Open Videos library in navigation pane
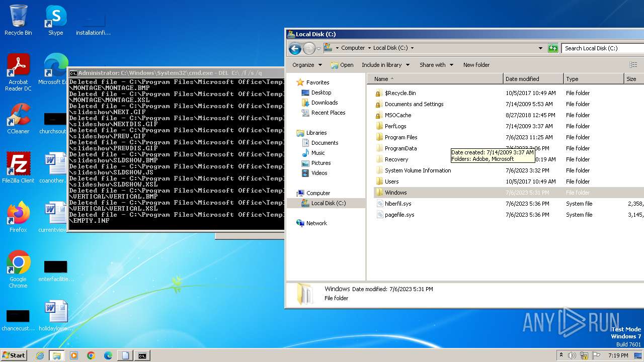This screenshot has width=644, height=362. [319, 173]
